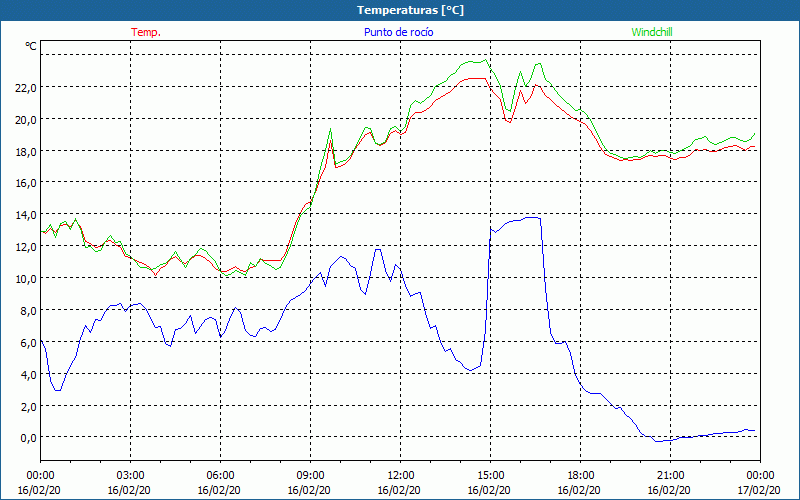Click the 14,0 y-axis value

[x=26, y=216]
